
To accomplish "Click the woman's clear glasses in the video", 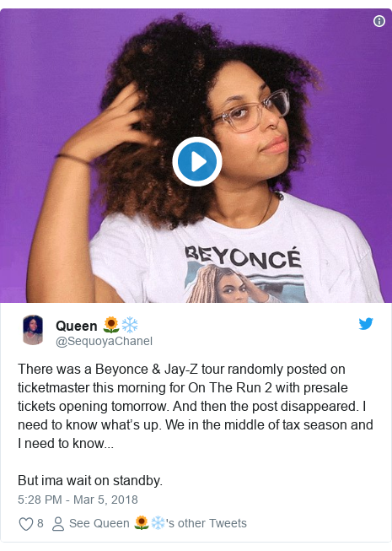I will 251,111.
